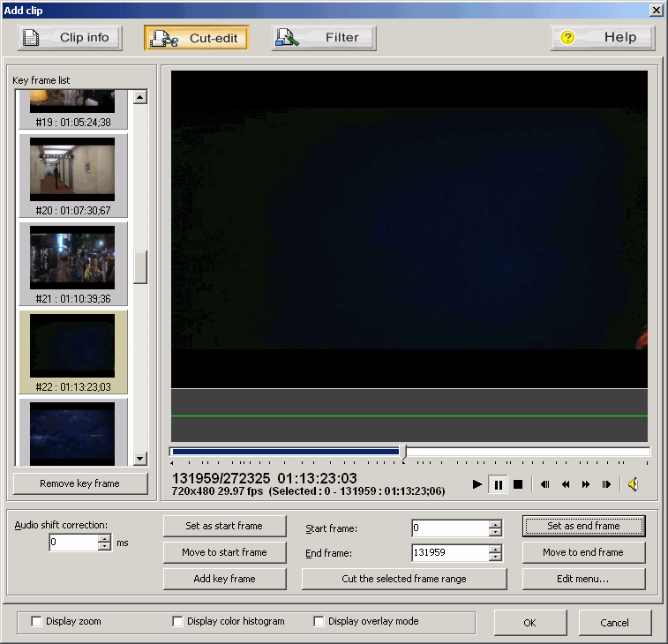Decrease the End frame value with down arrow
The width and height of the screenshot is (668, 644).
point(495,558)
